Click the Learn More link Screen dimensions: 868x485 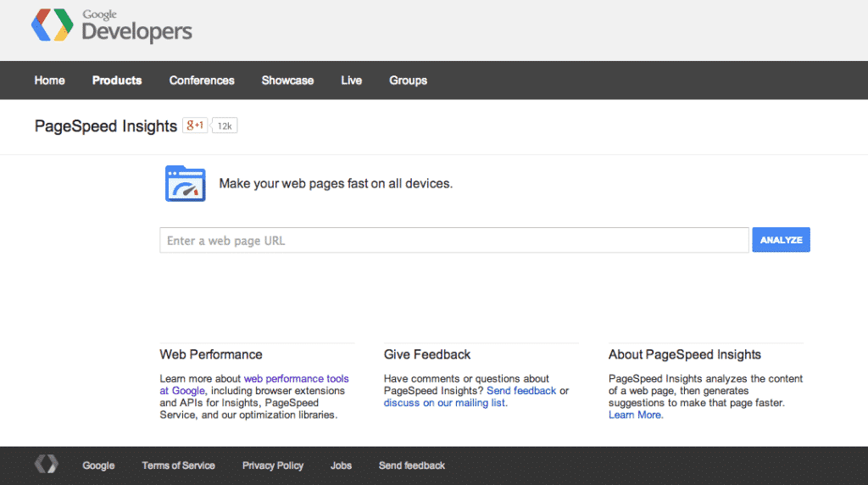click(635, 415)
